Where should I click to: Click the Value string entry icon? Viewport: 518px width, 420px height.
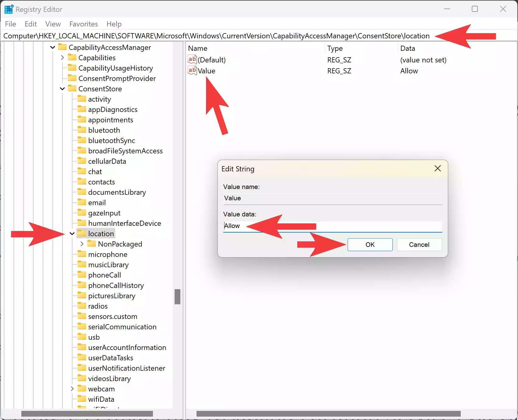[192, 70]
